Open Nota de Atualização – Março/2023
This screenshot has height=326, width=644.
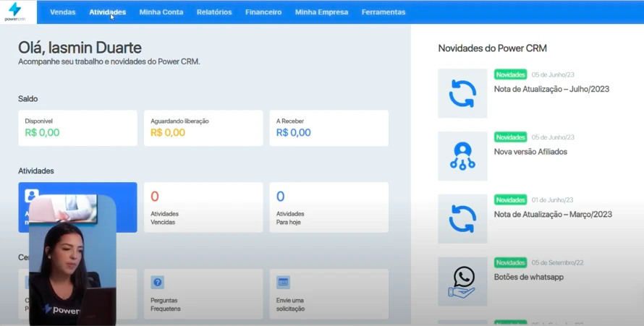click(553, 215)
